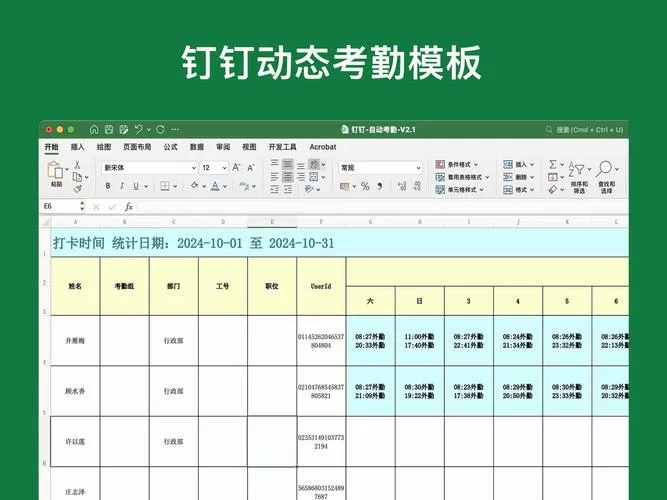The width and height of the screenshot is (667, 500).
Task: Click the Borders icon
Action: coord(165,186)
